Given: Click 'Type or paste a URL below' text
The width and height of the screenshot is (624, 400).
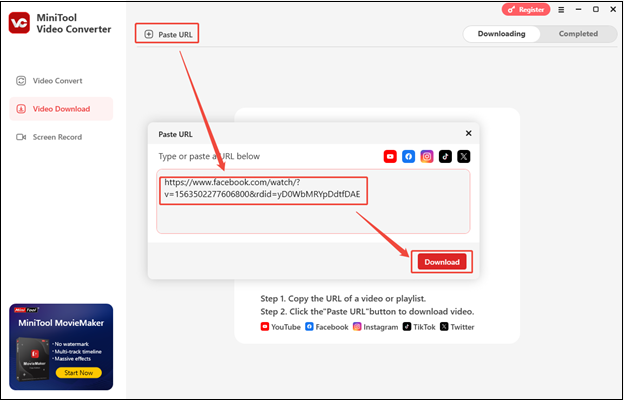Looking at the screenshot, I should (209, 156).
